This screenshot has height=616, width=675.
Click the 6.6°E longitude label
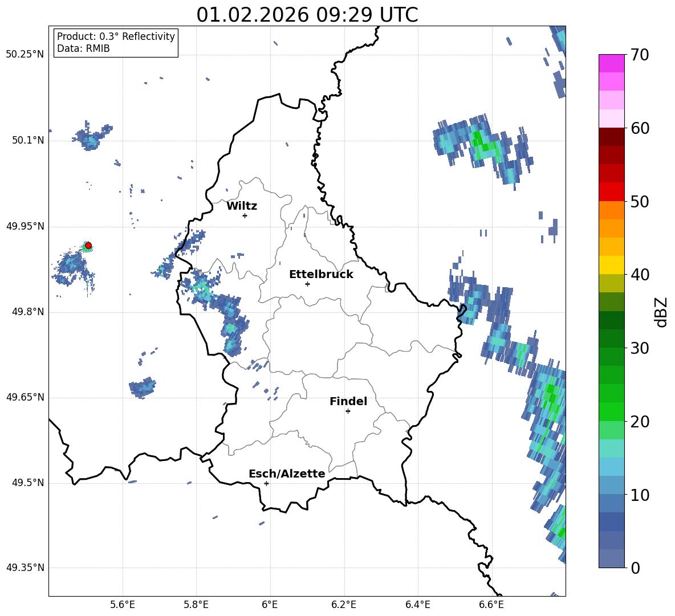pos(491,605)
